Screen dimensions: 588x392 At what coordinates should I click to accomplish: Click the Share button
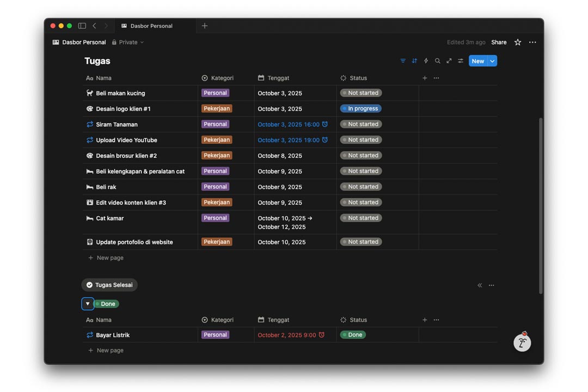click(499, 42)
